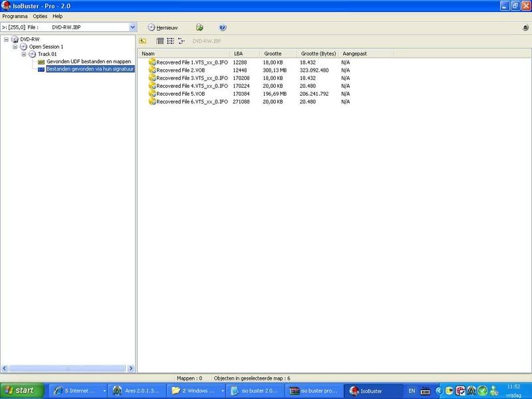Click the Open Session 1 disc icon
532x399 pixels.
[23, 47]
